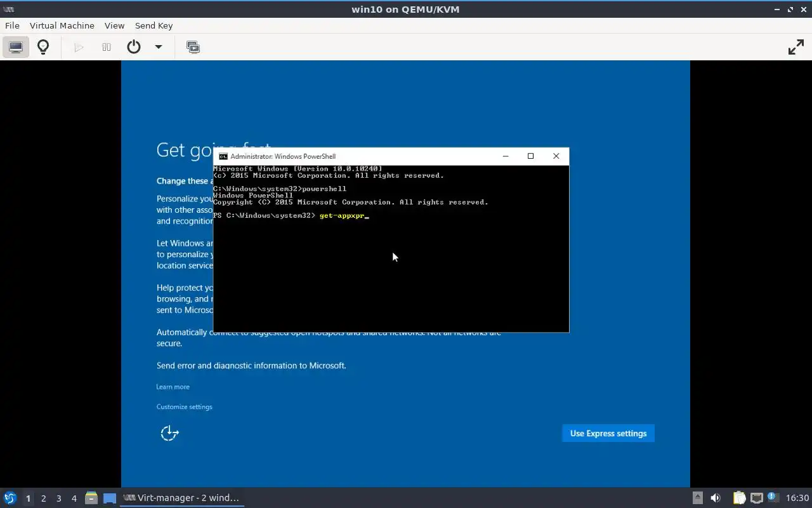
Task: Open the update notifier tray icon
Action: coord(773,497)
